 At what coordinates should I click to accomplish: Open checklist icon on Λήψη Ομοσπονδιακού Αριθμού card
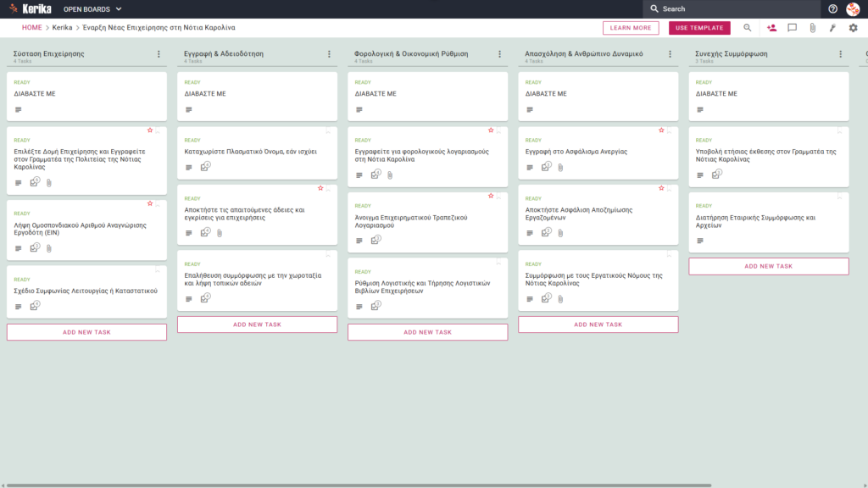[x=35, y=247]
